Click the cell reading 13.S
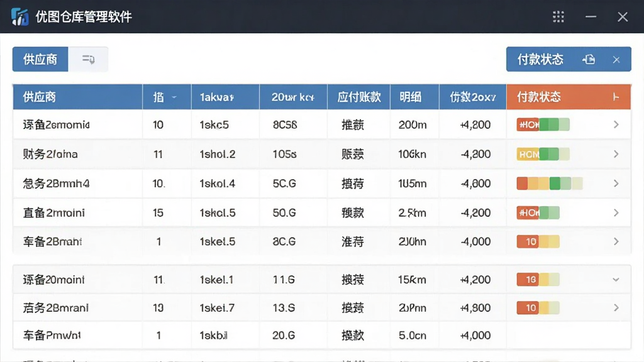 click(x=284, y=308)
